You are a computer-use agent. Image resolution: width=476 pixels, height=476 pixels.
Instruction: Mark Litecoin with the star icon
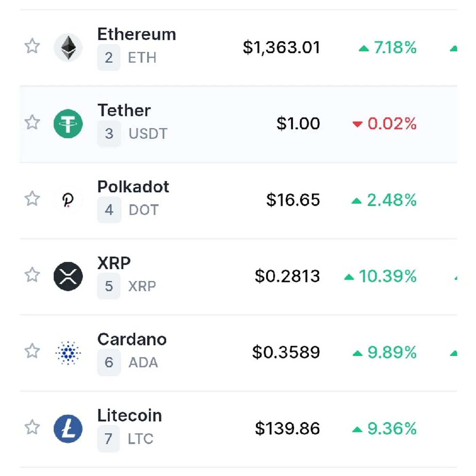[32, 427]
